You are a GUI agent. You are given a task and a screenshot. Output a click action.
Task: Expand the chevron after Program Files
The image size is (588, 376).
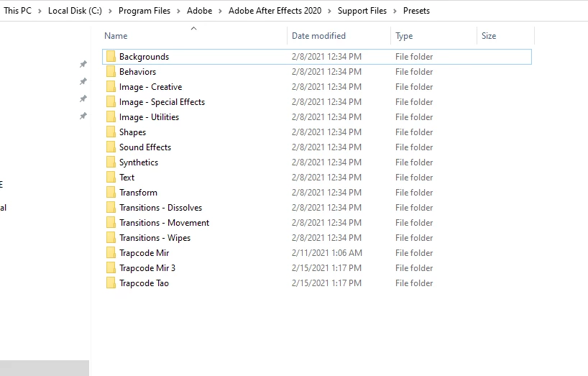[178, 11]
